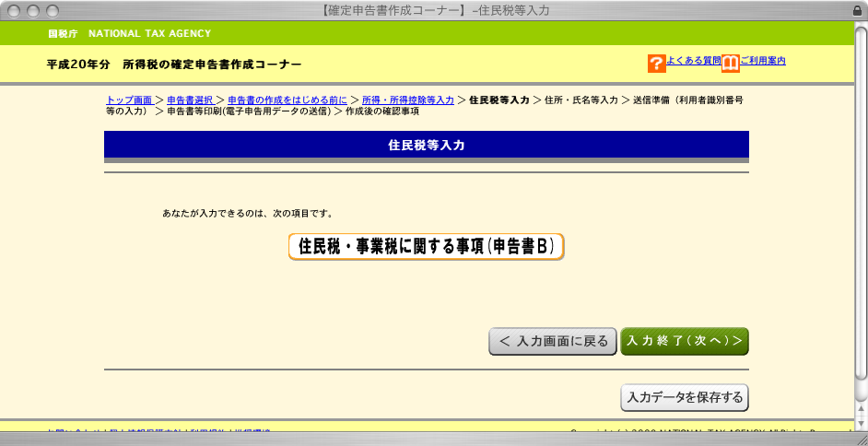Save data with 入力データを保存する button
The width and height of the screenshot is (868, 446).
(x=685, y=398)
